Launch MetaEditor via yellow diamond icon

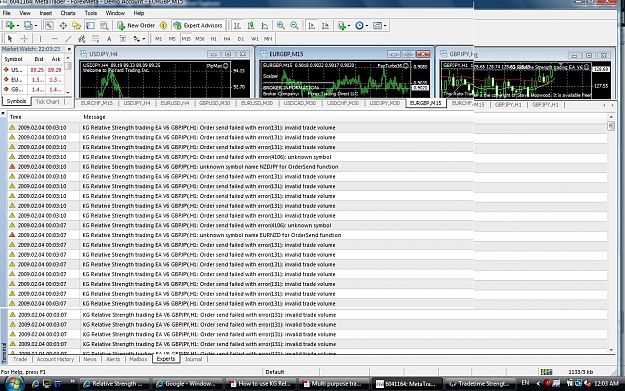click(163, 26)
